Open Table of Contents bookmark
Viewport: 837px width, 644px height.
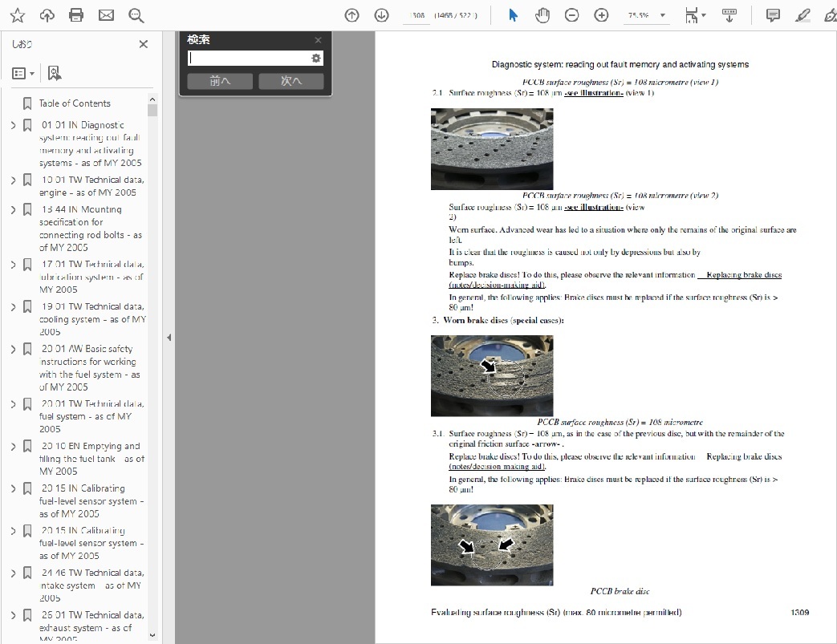point(75,103)
